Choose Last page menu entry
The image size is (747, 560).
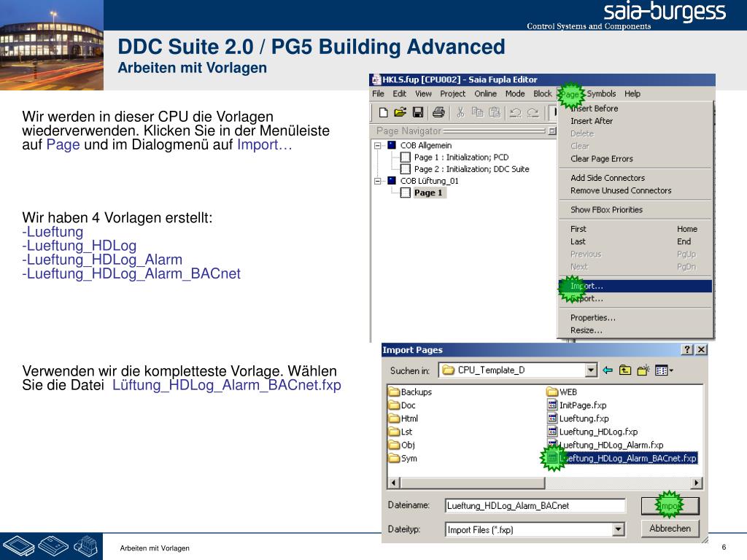click(x=635, y=241)
